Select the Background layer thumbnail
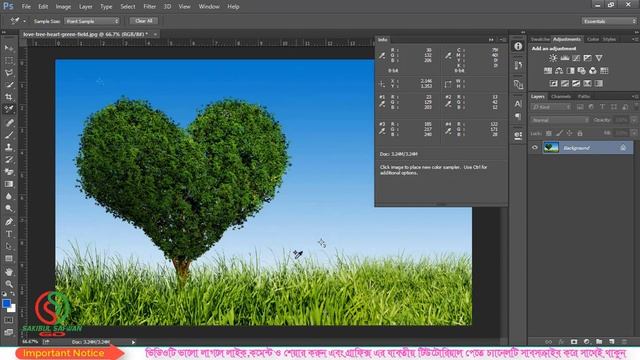The height and width of the screenshot is (360, 640). tap(551, 148)
